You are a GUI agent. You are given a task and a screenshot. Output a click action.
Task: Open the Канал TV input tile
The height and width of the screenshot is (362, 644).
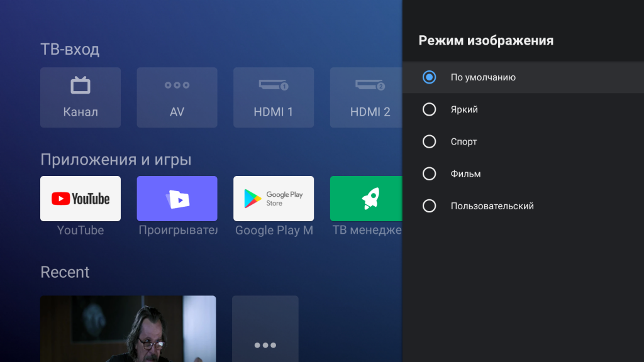coord(80,97)
